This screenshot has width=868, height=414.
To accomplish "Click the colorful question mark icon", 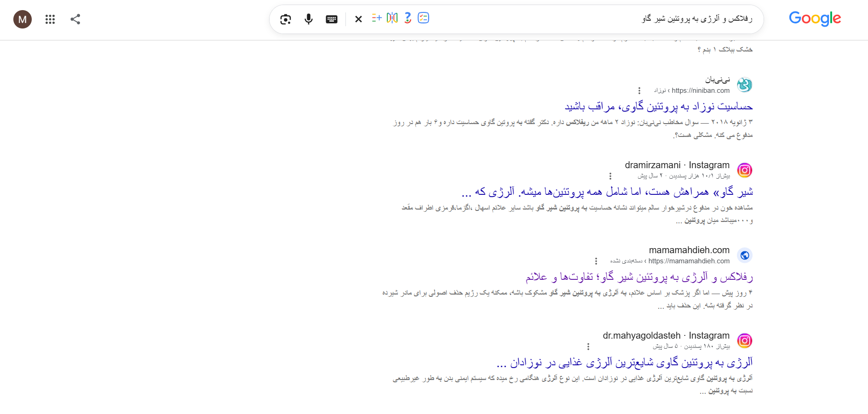I will (x=408, y=18).
